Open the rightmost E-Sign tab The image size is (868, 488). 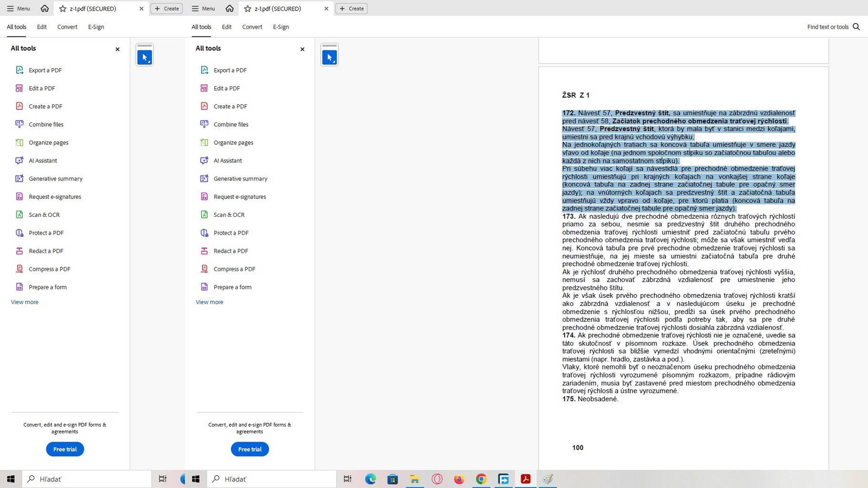tap(281, 27)
